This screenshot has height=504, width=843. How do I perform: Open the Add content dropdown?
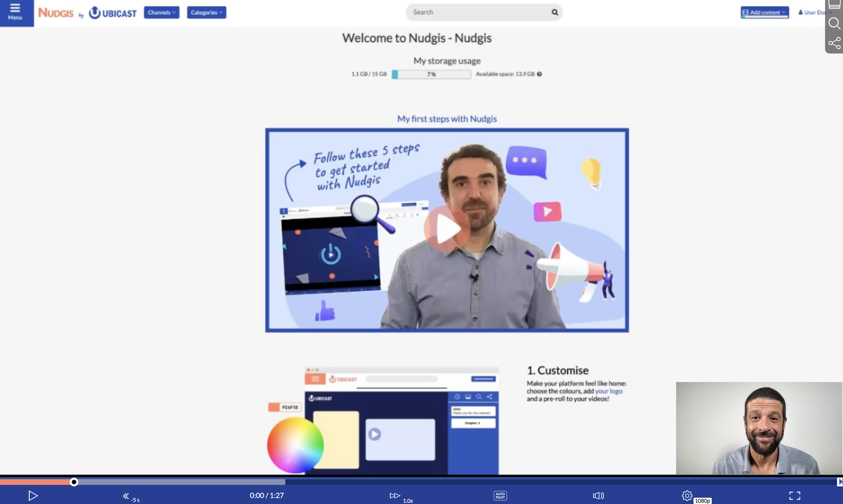765,13
